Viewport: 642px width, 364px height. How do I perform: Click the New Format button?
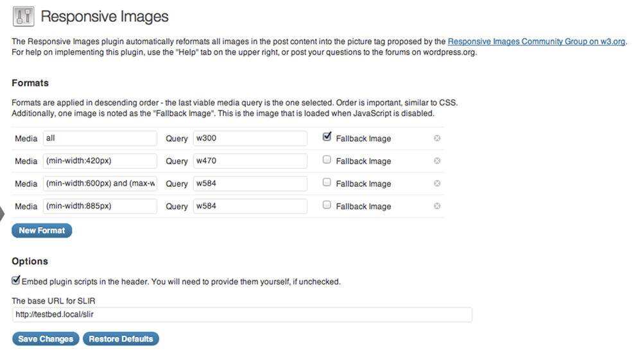[x=42, y=230]
